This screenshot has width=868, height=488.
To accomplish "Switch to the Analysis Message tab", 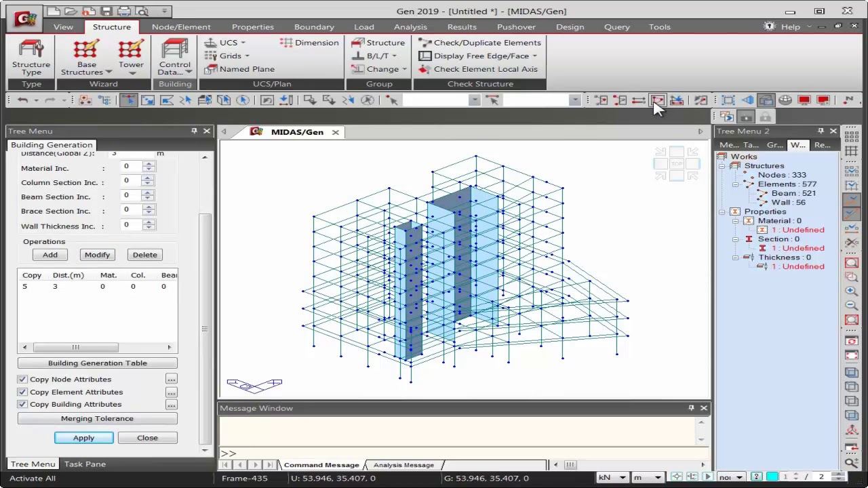I will point(403,465).
